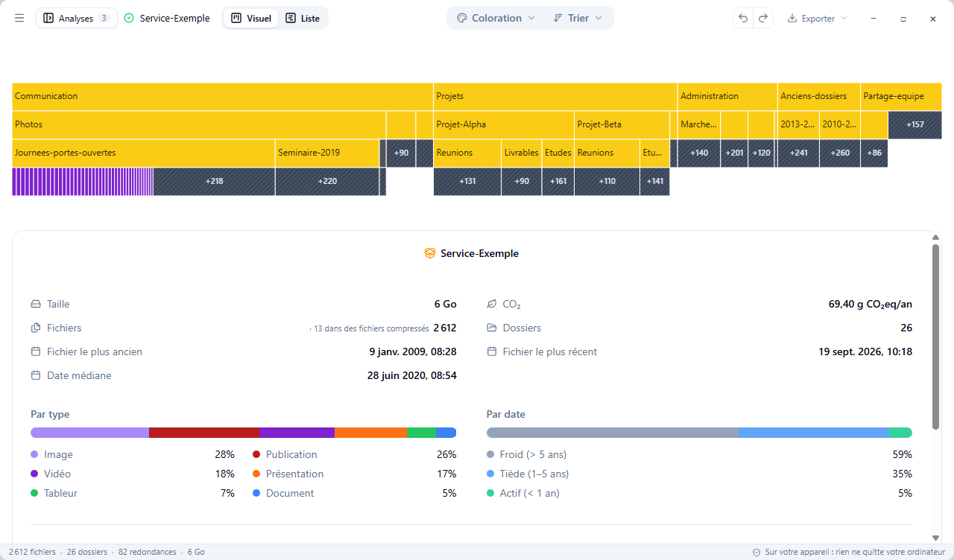The height and width of the screenshot is (560, 954).
Task: Select the Service-Exemple analysis tab
Action: [167, 18]
